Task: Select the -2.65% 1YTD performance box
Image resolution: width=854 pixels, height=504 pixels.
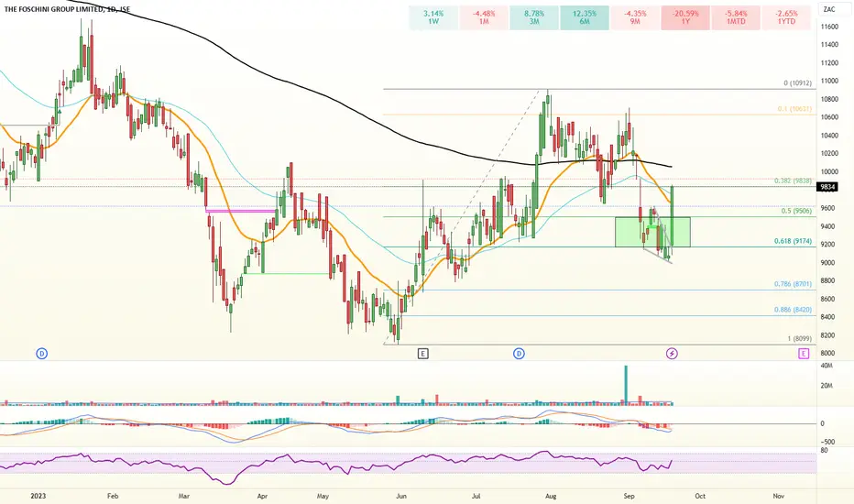Action: (786, 17)
